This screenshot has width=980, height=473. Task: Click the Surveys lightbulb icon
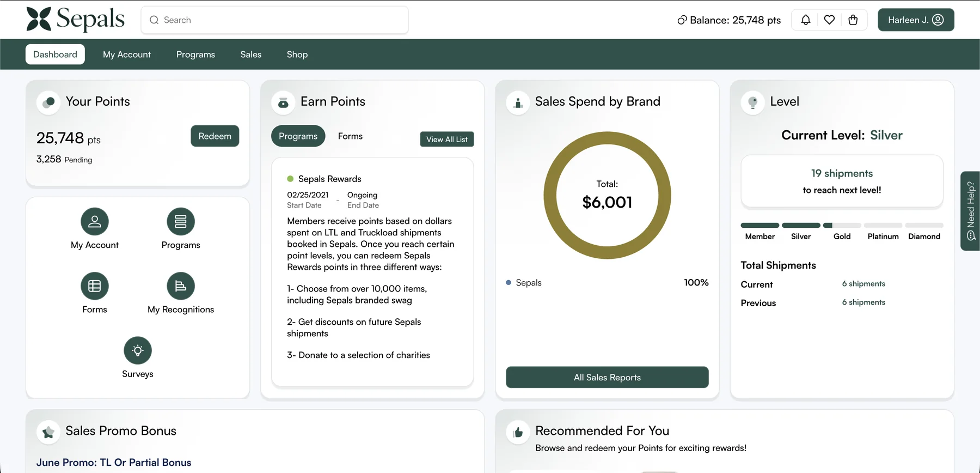pos(138,350)
